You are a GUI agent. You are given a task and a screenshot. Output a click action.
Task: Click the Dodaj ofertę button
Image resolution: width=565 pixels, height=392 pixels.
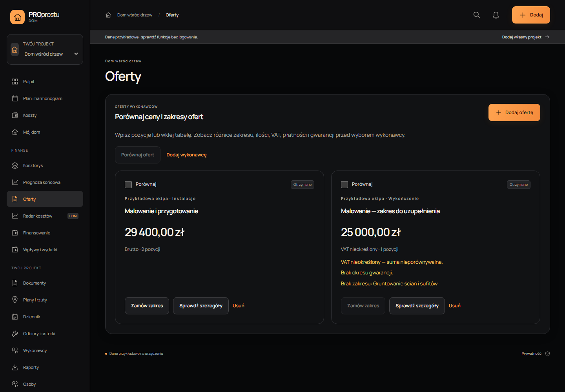514,113
